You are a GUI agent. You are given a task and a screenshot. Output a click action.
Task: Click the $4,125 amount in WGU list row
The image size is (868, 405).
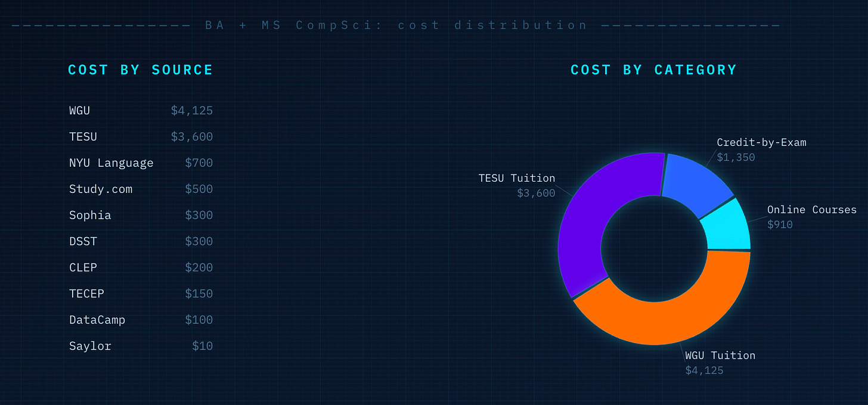pyautogui.click(x=192, y=110)
